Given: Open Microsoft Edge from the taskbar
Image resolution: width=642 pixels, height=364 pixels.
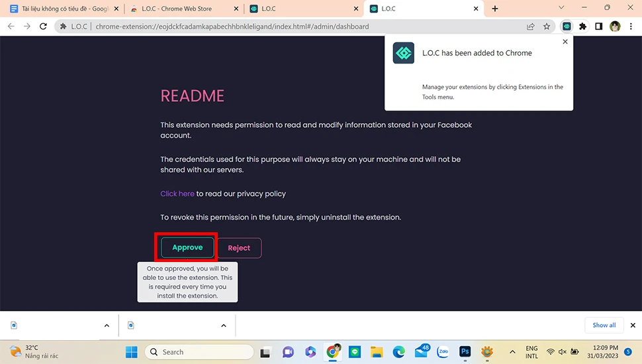Looking at the screenshot, I should (x=398, y=351).
